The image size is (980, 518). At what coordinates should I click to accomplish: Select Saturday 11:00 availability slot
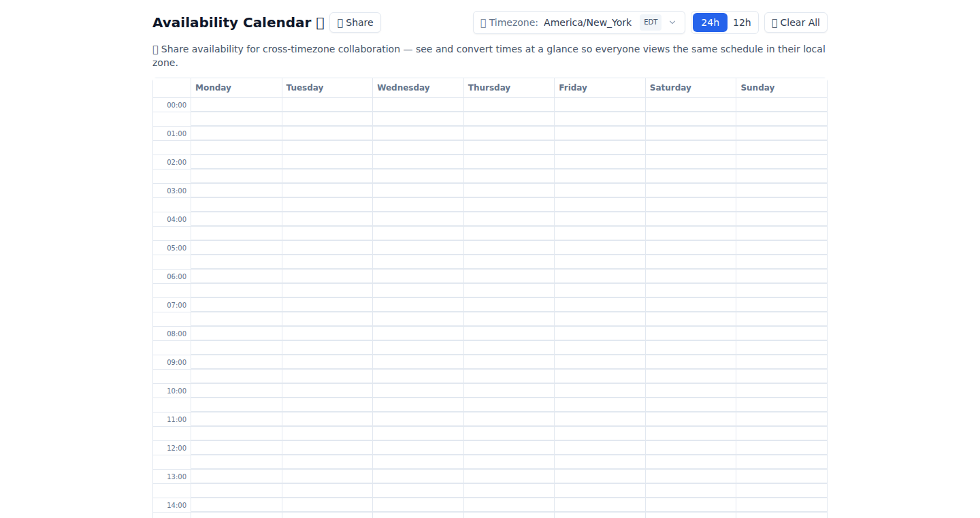pyautogui.click(x=691, y=419)
